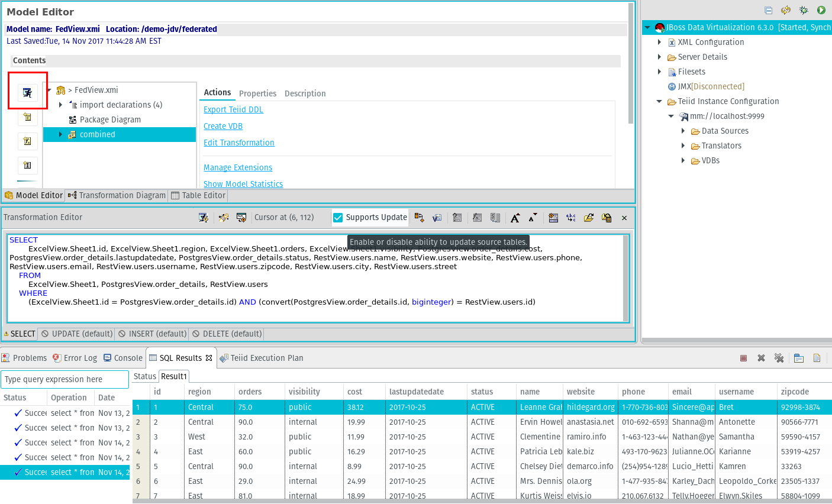Viewport: 832px width, 504px height.
Task: Decrease SQL editor font size
Action: pos(533,218)
